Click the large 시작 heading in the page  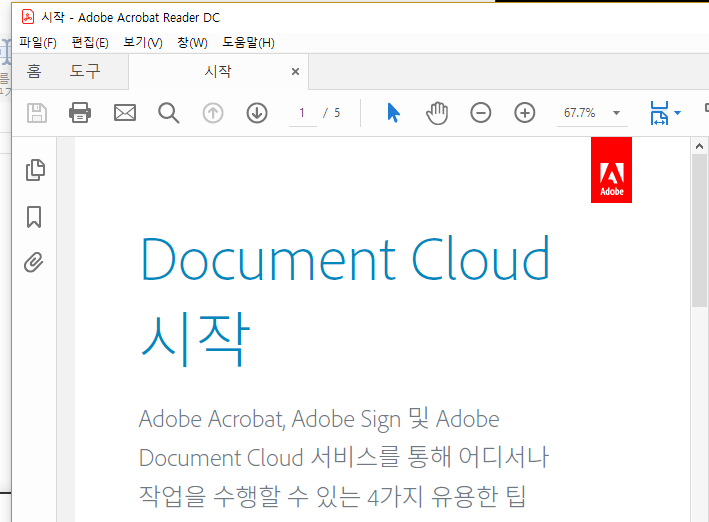pyautogui.click(x=195, y=339)
